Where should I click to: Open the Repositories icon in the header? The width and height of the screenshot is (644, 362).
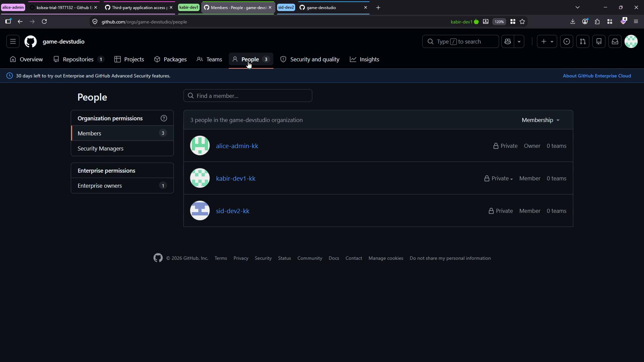coord(599,42)
